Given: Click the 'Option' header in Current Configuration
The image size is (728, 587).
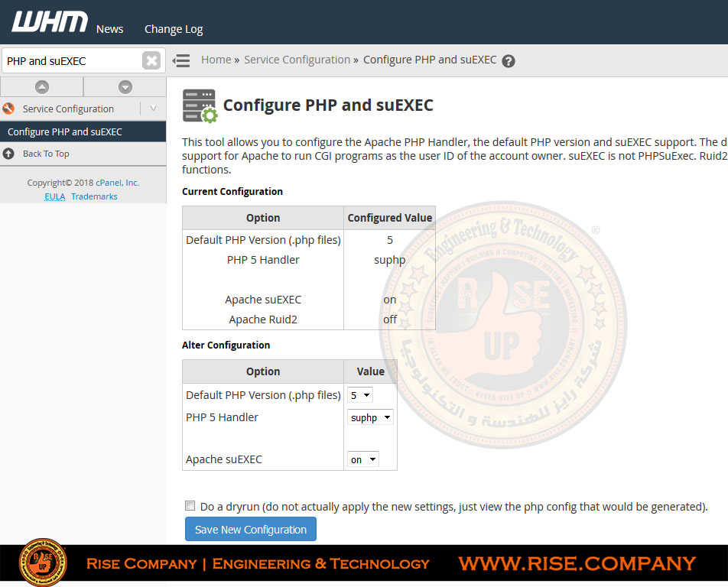Looking at the screenshot, I should pos(263,218).
